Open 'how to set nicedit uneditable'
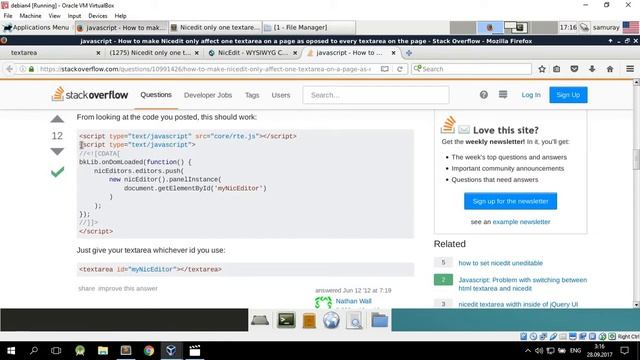The image size is (640, 360). pyautogui.click(x=500, y=263)
